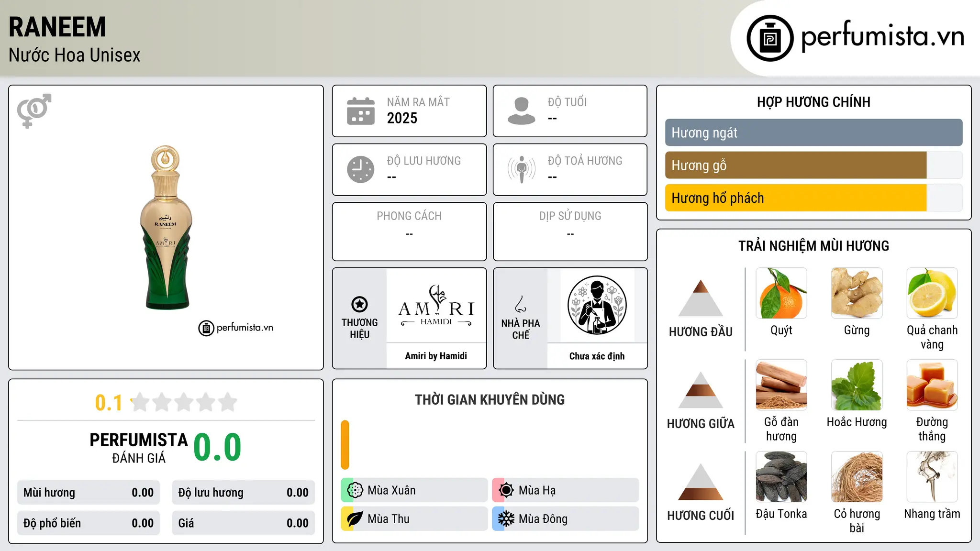Click the brand star badge icon

pos(359,304)
